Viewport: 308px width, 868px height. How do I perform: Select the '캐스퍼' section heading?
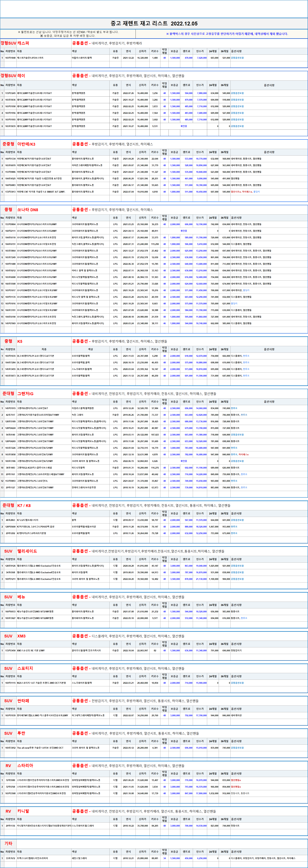[23, 43]
